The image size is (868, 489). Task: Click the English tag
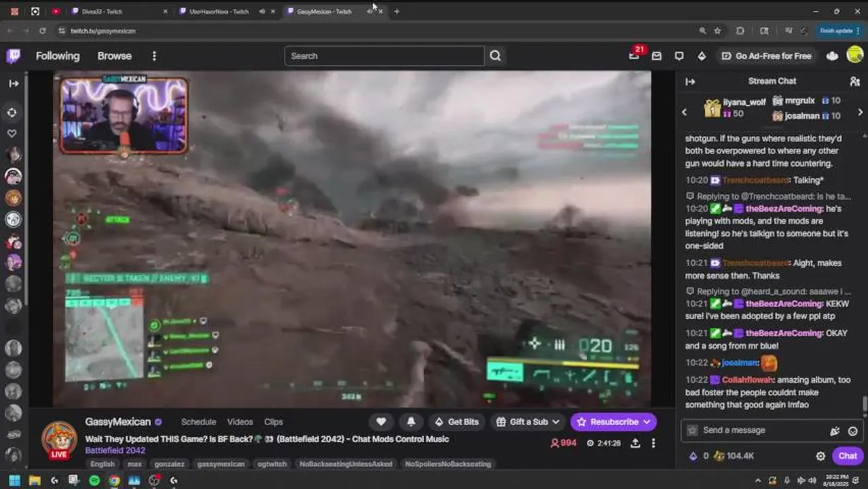[x=103, y=464]
